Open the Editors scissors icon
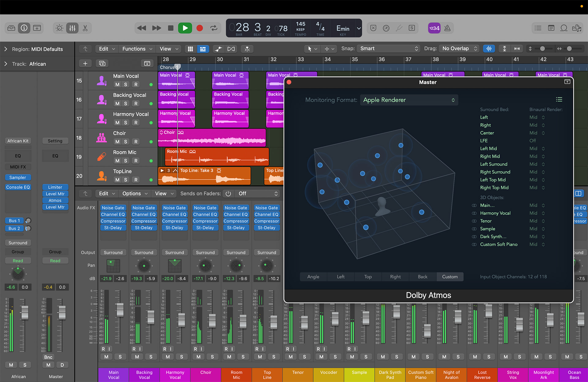The image size is (588, 382). [85, 28]
